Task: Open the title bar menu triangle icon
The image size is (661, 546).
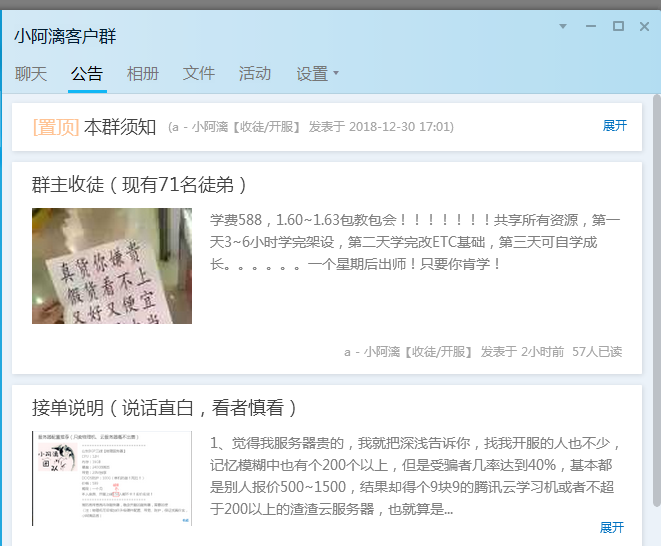Action: point(565,26)
